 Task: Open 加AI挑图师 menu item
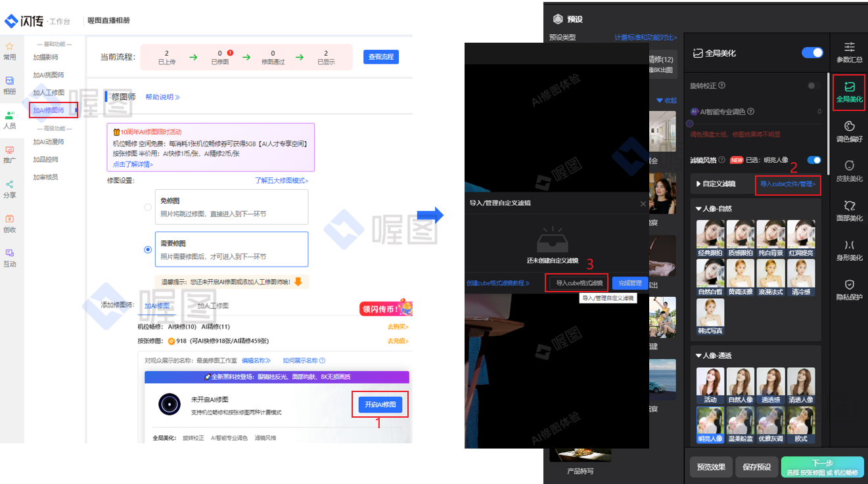pos(49,75)
